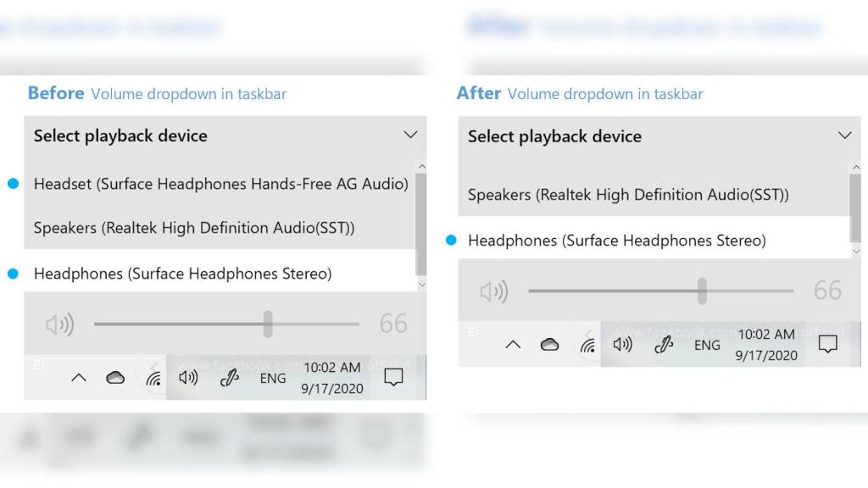Click the ENG language indicator
868x488 pixels.
tap(272, 379)
